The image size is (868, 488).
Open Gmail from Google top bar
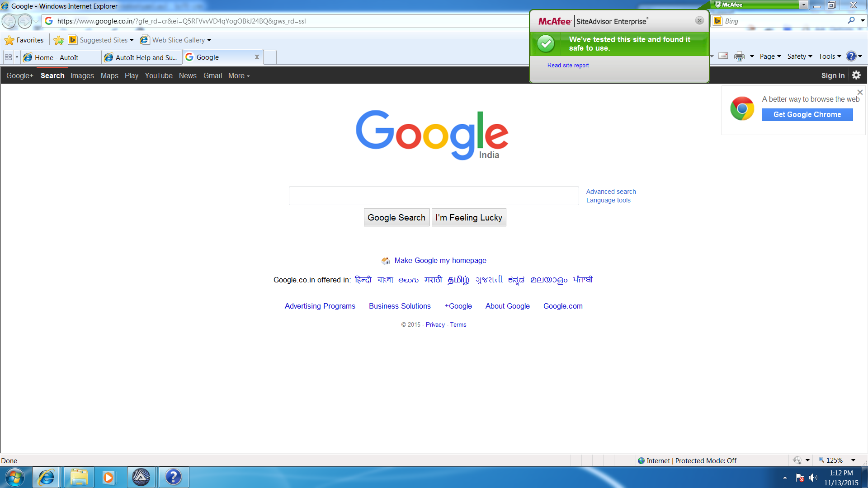[212, 75]
